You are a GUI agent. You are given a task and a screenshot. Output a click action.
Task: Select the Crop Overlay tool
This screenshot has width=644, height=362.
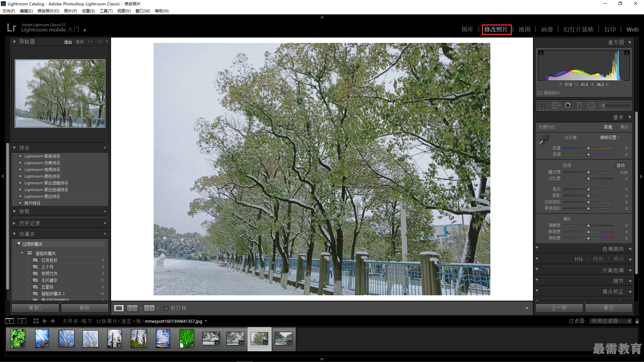[543, 106]
